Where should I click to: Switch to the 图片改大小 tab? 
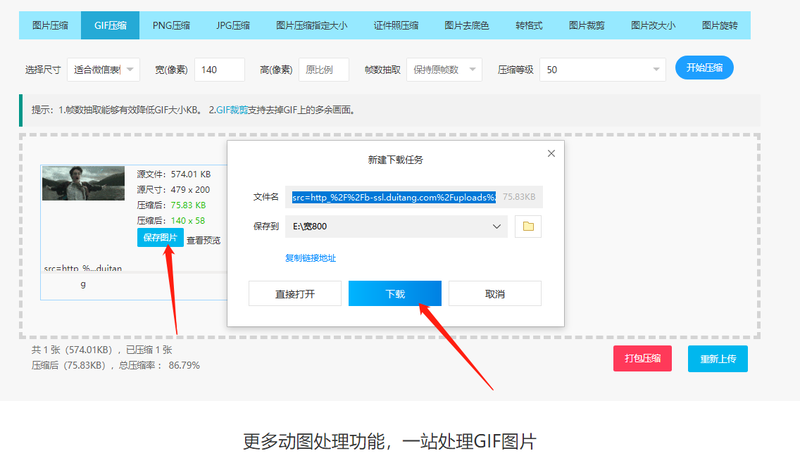click(653, 26)
